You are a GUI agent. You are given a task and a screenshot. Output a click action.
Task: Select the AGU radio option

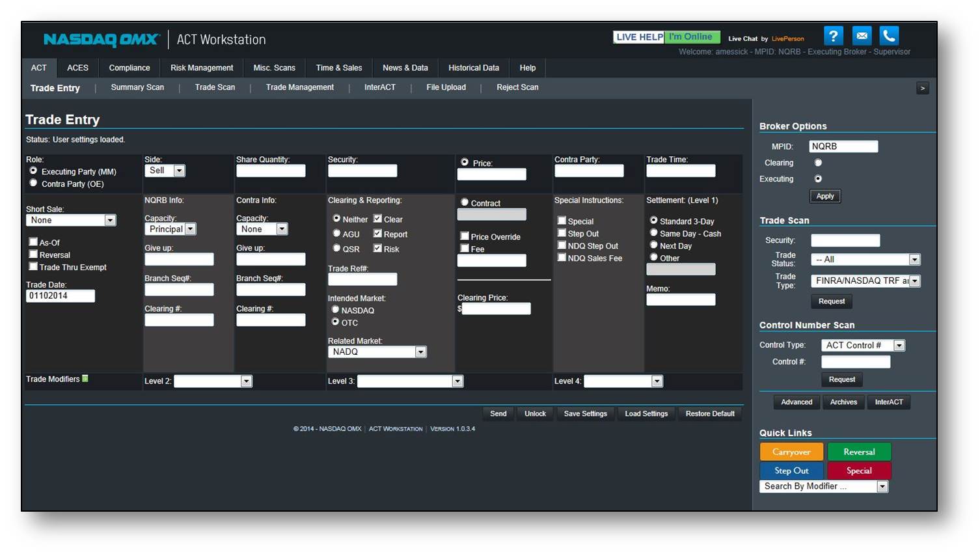[336, 233]
